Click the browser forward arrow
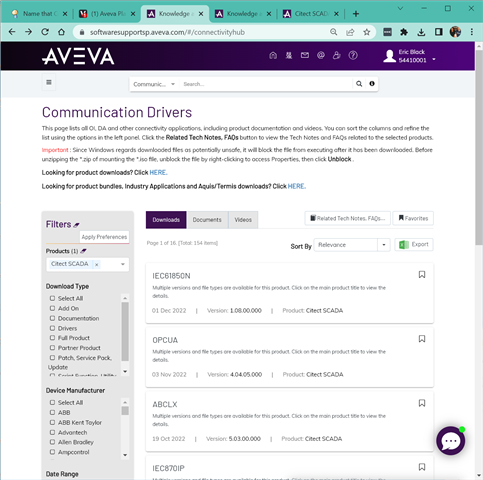Viewport: 483px width, 480px height. (x=29, y=32)
